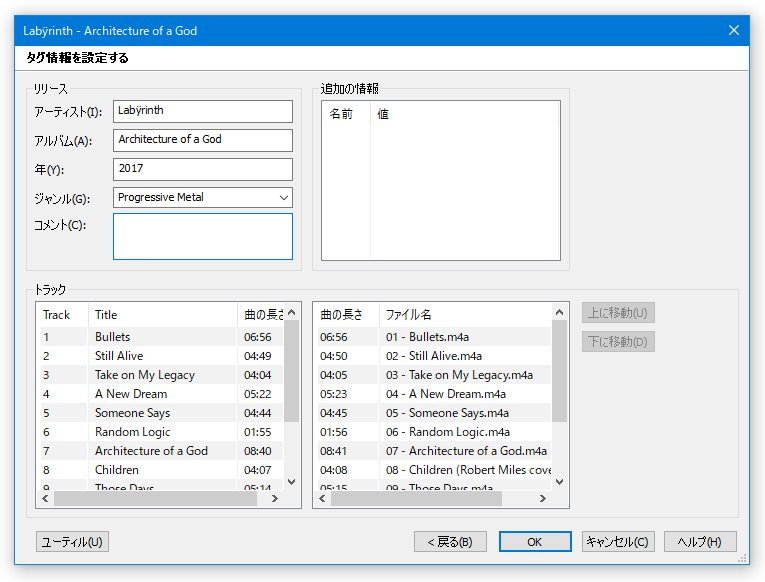Select file 02 - Still Alive.m4a
765x582 pixels.
pyautogui.click(x=434, y=356)
